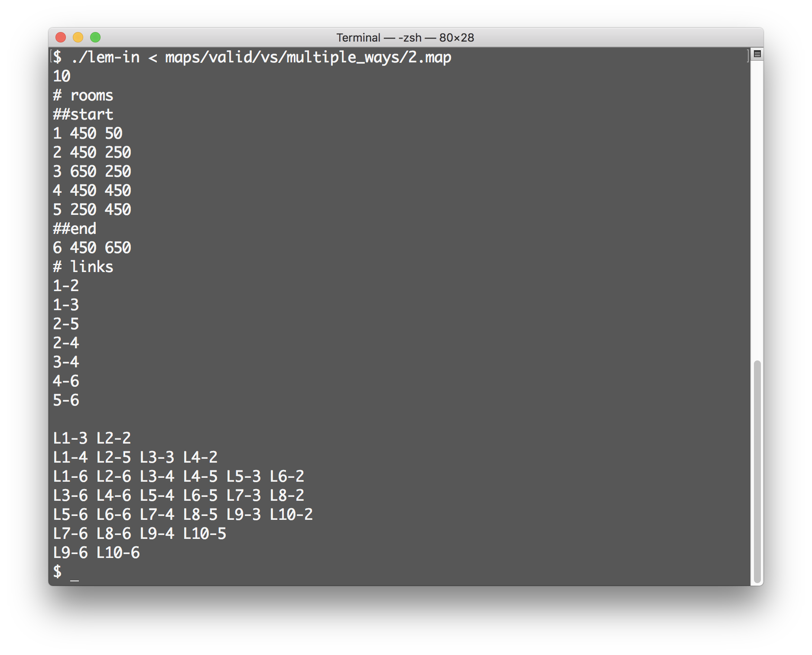Viewport: 812px width, 655px height.
Task: Click room line '2 450 250'
Action: (92, 152)
